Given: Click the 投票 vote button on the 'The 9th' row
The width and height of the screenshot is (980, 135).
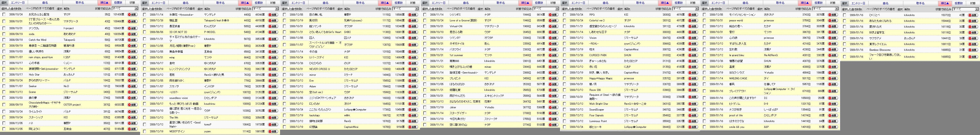Looking at the screenshot, I should tap(273, 118).
